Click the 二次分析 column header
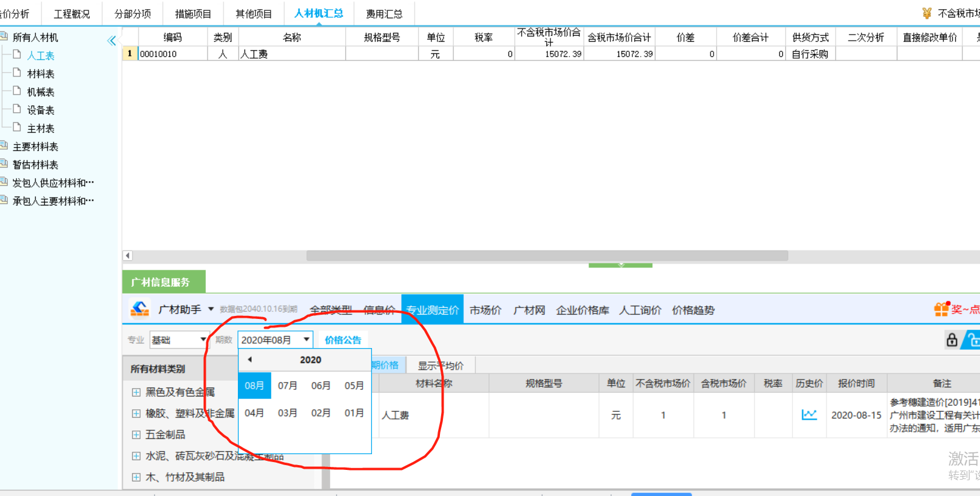This screenshot has height=496, width=980. click(x=866, y=37)
